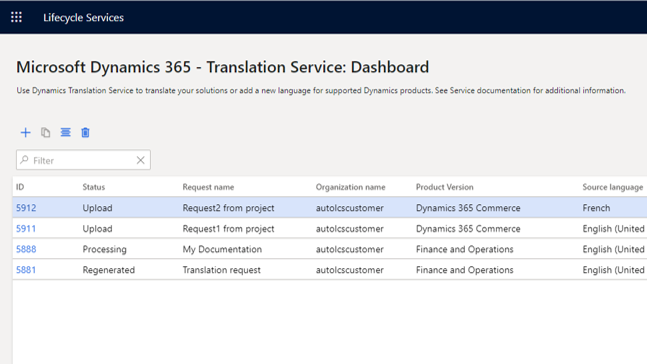Sort by the Status column header
The height and width of the screenshot is (364, 647).
coord(94,187)
